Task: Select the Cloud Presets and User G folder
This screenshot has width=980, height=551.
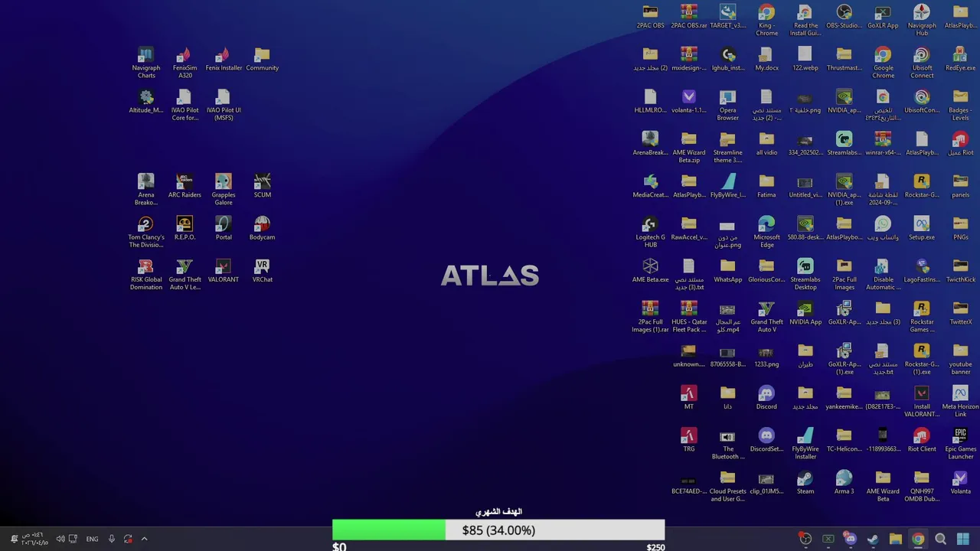Action: [x=727, y=486]
